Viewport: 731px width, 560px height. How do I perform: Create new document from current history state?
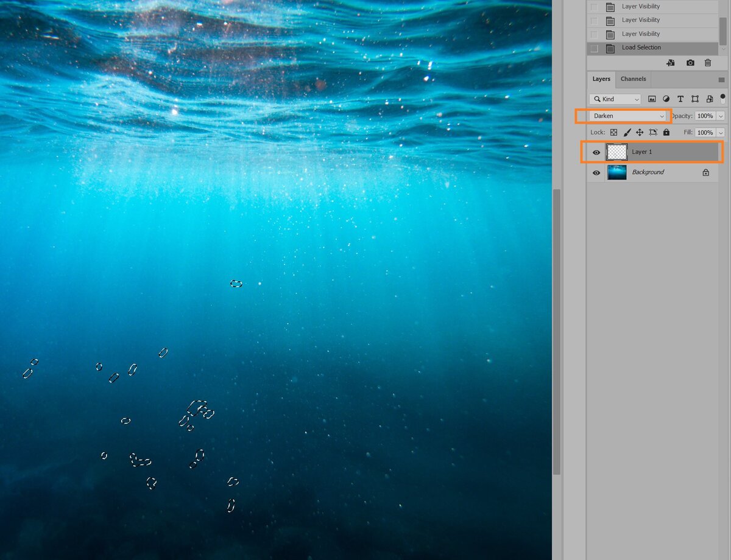(x=671, y=63)
